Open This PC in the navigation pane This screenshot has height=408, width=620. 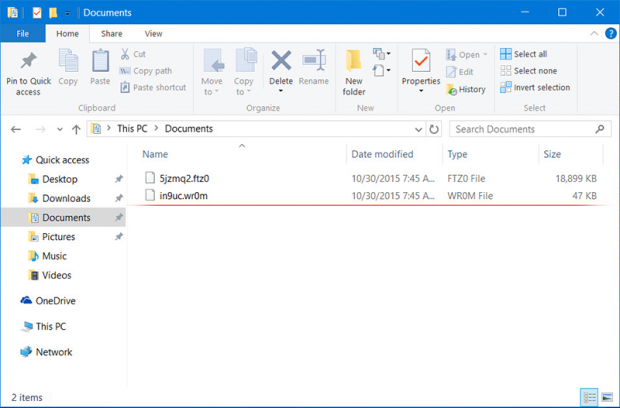(43, 327)
